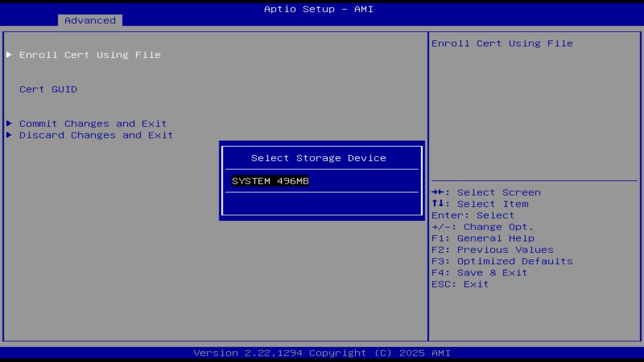Image resolution: width=644 pixels, height=362 pixels.
Task: Select the Enroll Cert Using File option
Action: [90, 55]
